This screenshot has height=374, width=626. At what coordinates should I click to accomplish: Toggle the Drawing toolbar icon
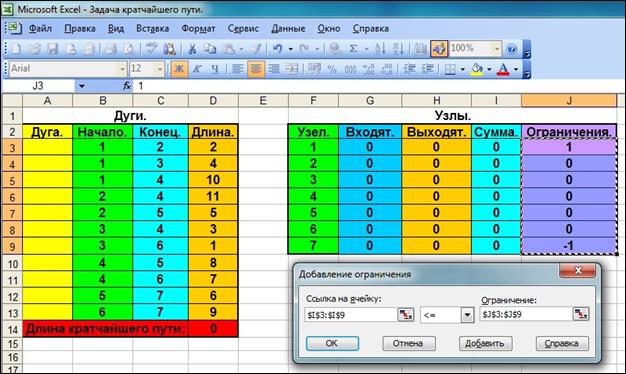pos(439,49)
